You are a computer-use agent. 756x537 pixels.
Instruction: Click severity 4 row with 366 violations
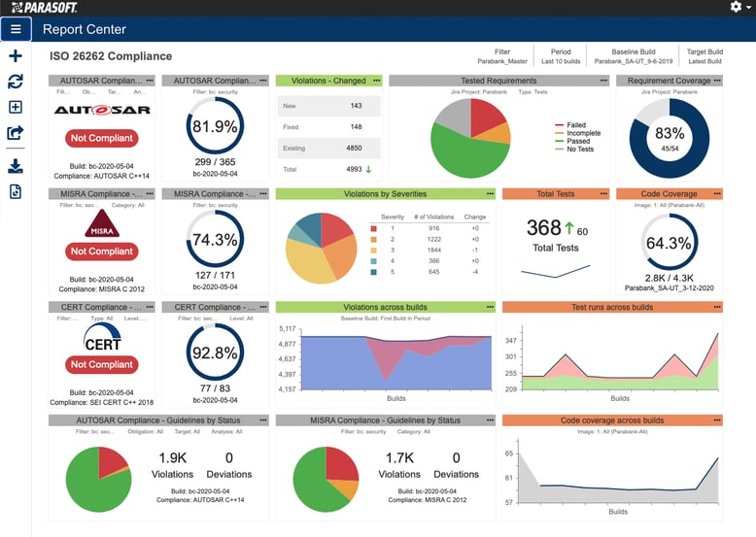pyautogui.click(x=430, y=261)
